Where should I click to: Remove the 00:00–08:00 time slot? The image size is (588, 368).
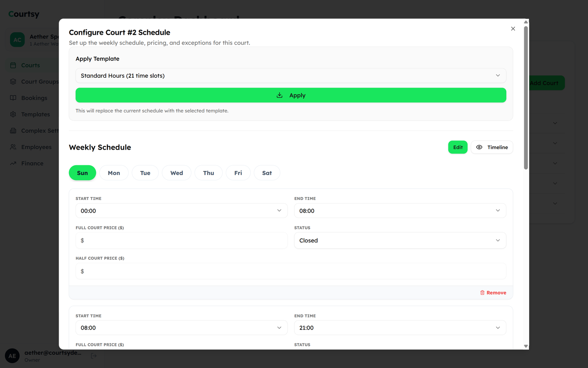click(x=493, y=293)
